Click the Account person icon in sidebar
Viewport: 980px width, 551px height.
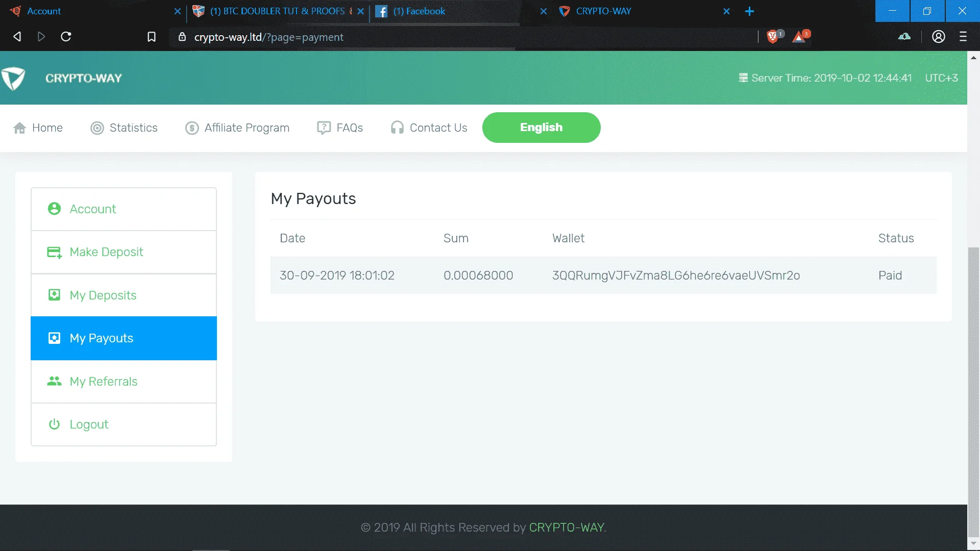pyautogui.click(x=54, y=209)
